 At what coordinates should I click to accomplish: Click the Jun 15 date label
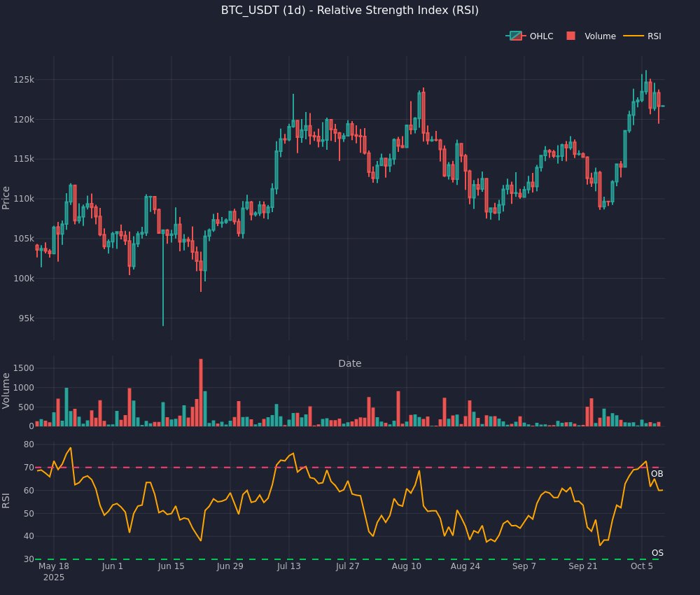(171, 566)
